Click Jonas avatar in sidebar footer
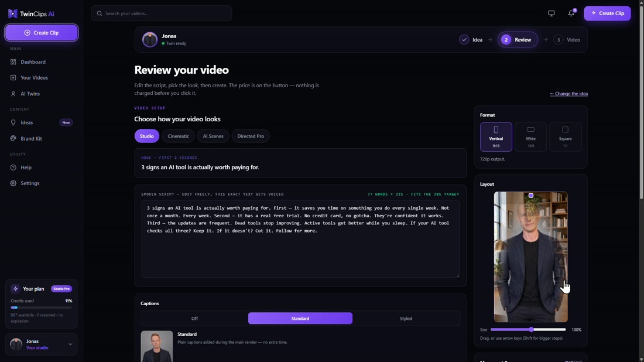 pos(16,344)
